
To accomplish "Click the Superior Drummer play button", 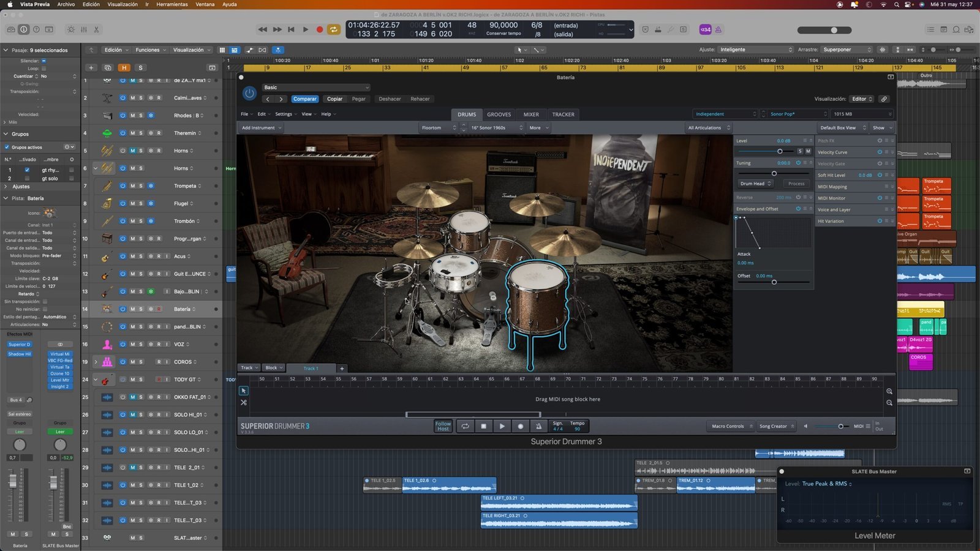I will (502, 426).
